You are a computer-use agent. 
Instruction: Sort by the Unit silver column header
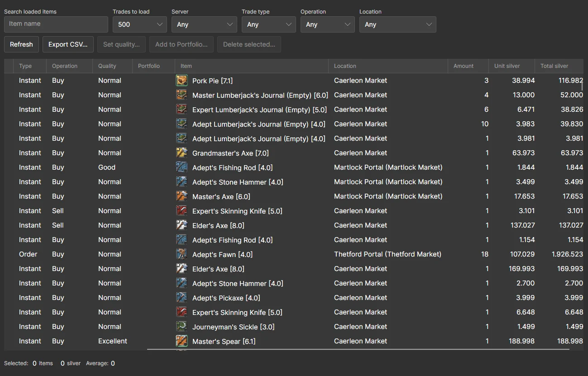click(x=512, y=66)
